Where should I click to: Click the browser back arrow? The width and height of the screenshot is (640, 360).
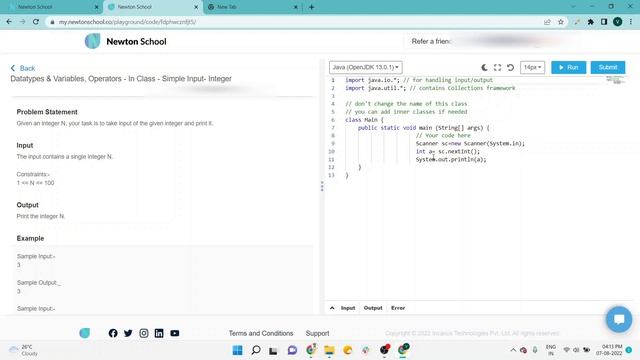(9, 22)
